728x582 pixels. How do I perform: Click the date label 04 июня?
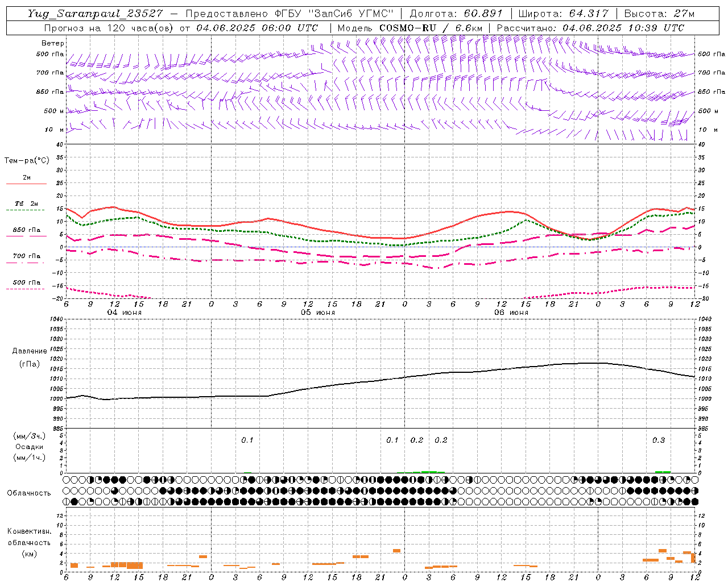[x=125, y=313]
